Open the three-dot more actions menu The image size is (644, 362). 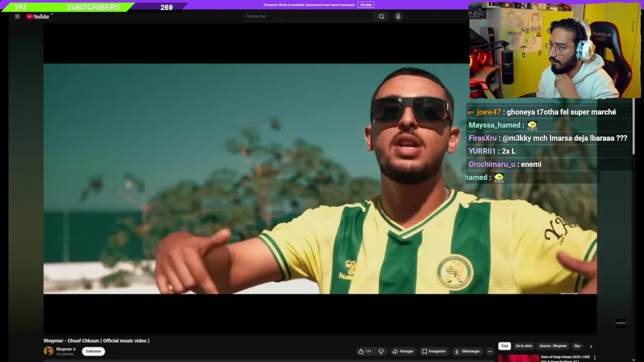[x=490, y=351]
